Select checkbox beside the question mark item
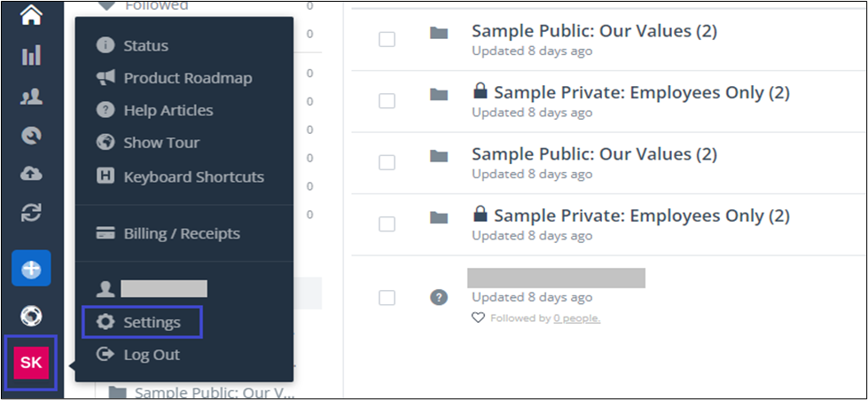The image size is (868, 400). [387, 297]
